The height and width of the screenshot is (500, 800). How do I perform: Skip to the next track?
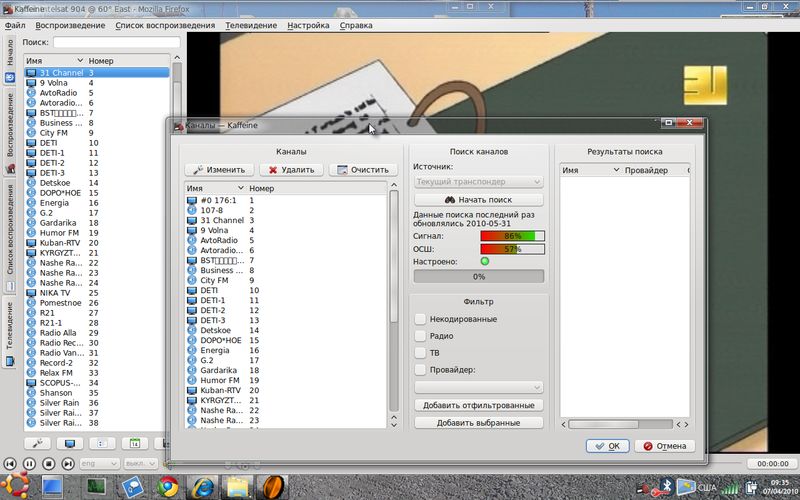pos(67,464)
